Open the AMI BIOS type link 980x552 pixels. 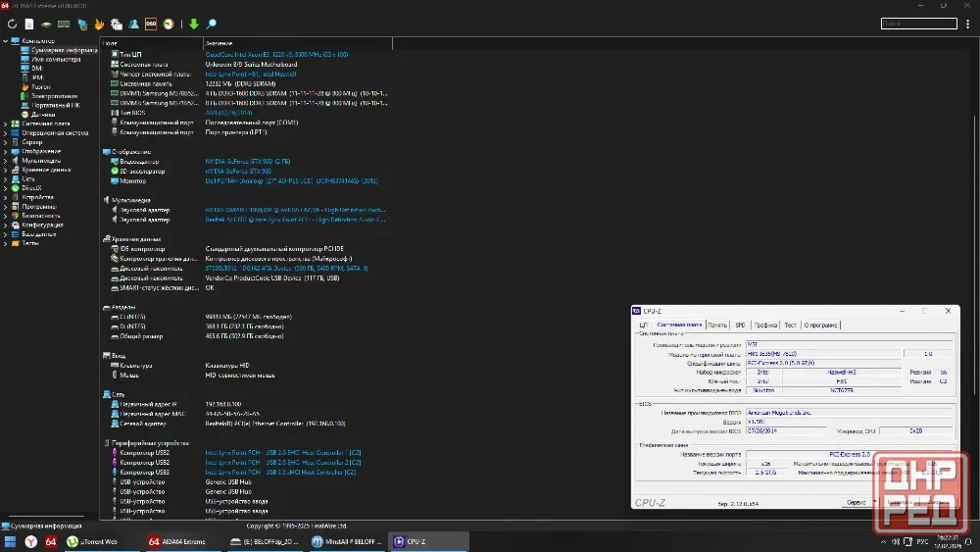click(228, 113)
